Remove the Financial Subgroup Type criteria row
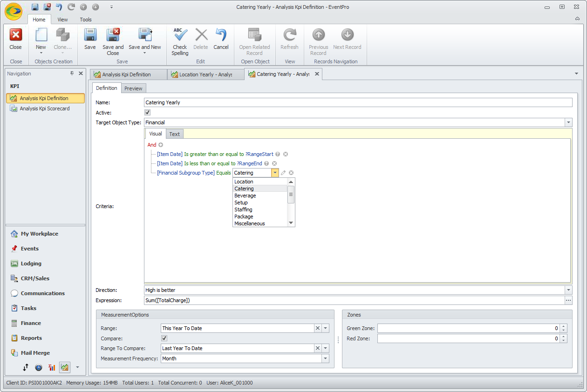The height and width of the screenshot is (392, 587). point(291,173)
